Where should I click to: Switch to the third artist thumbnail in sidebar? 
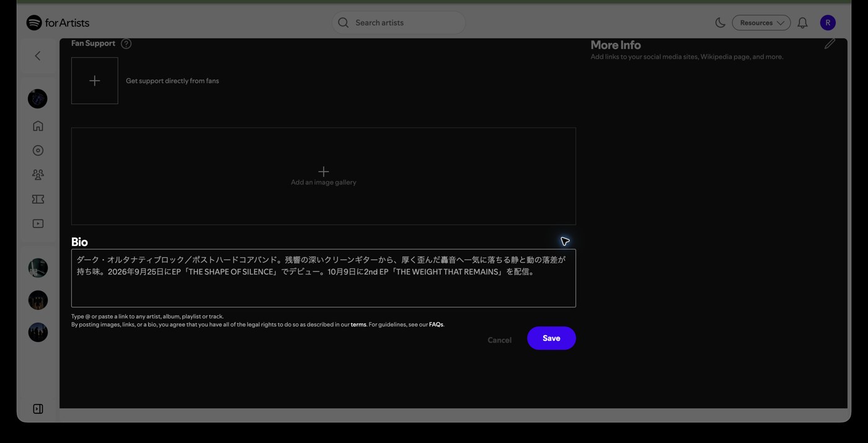coord(38,300)
